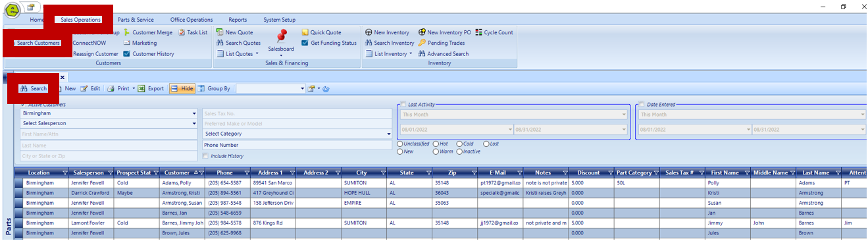Open inventory Advanced Search

coord(444,54)
